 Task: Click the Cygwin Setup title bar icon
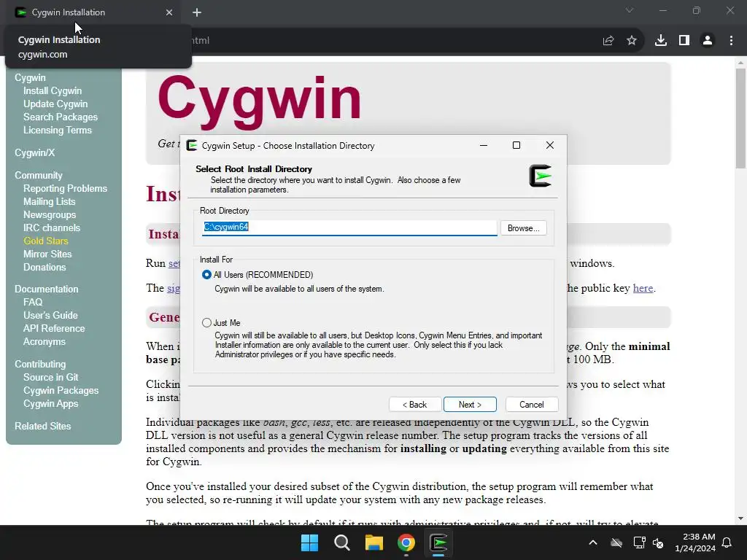click(192, 145)
